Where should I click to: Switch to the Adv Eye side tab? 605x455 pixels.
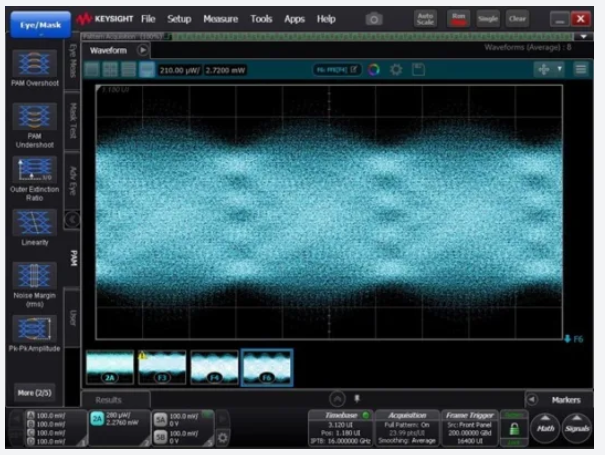click(73, 181)
